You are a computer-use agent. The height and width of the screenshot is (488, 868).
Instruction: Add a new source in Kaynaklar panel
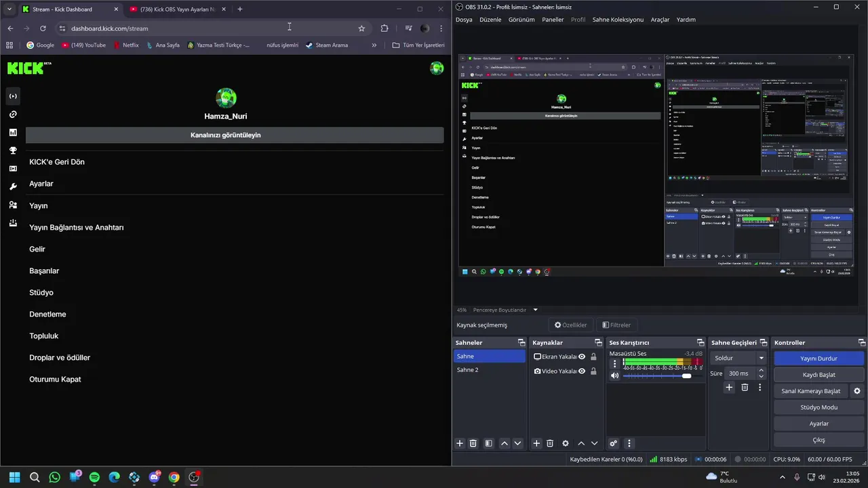536,443
